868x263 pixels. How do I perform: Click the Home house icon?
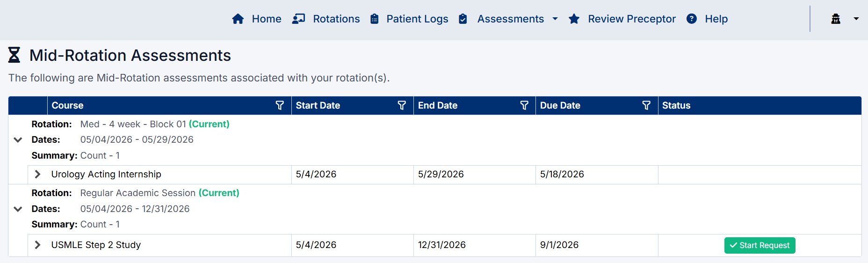click(238, 19)
